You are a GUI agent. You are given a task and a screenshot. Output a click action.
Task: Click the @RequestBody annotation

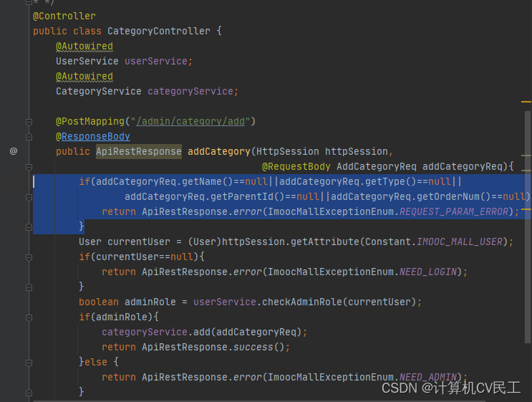click(x=296, y=166)
